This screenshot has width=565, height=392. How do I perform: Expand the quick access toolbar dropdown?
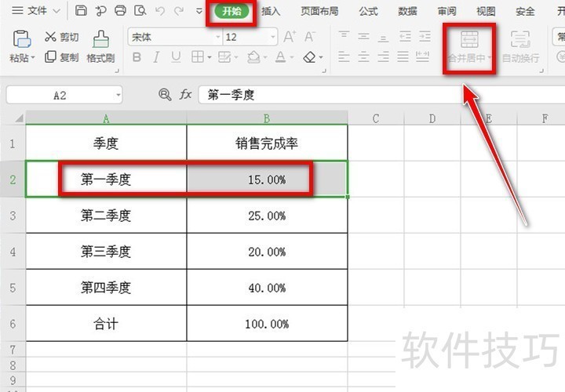coord(199,11)
